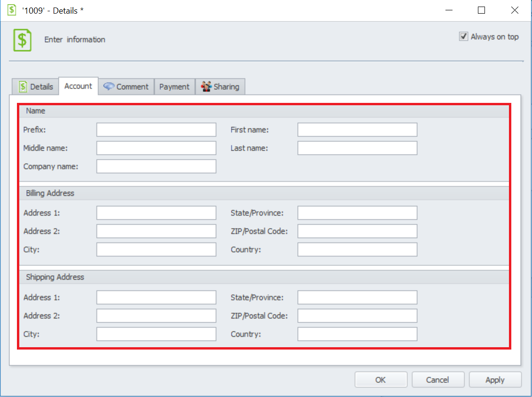Click the Shipping Address Country field
Viewport: 532px width, 397px height.
click(x=357, y=334)
